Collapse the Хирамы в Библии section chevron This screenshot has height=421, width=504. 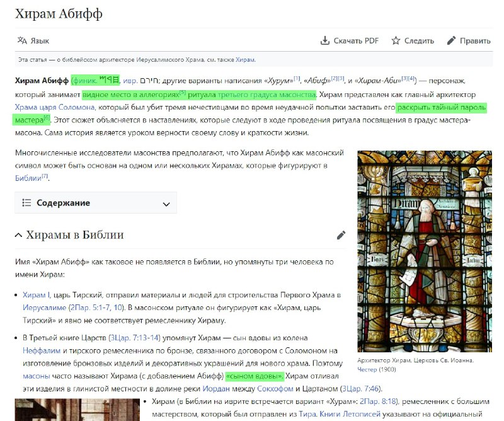click(19, 235)
